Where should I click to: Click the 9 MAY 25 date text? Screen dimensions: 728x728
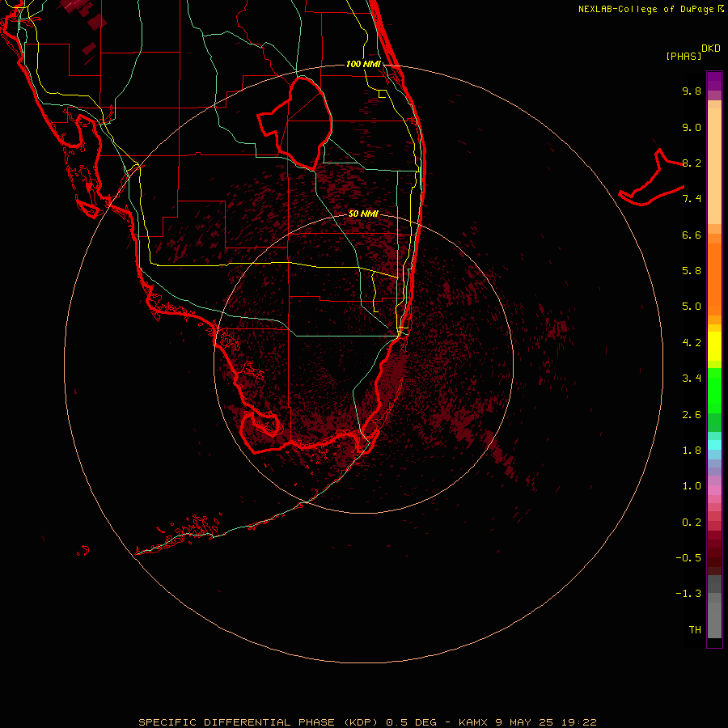523,722
